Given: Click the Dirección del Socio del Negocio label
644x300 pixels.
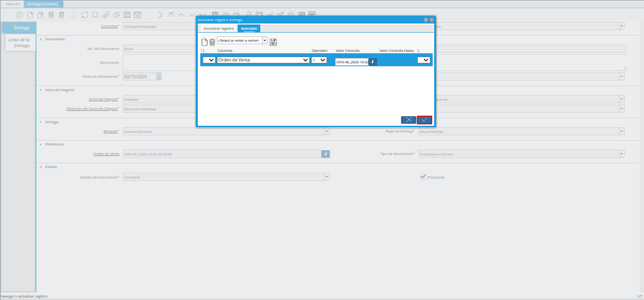Looking at the screenshot, I should pos(92,108).
